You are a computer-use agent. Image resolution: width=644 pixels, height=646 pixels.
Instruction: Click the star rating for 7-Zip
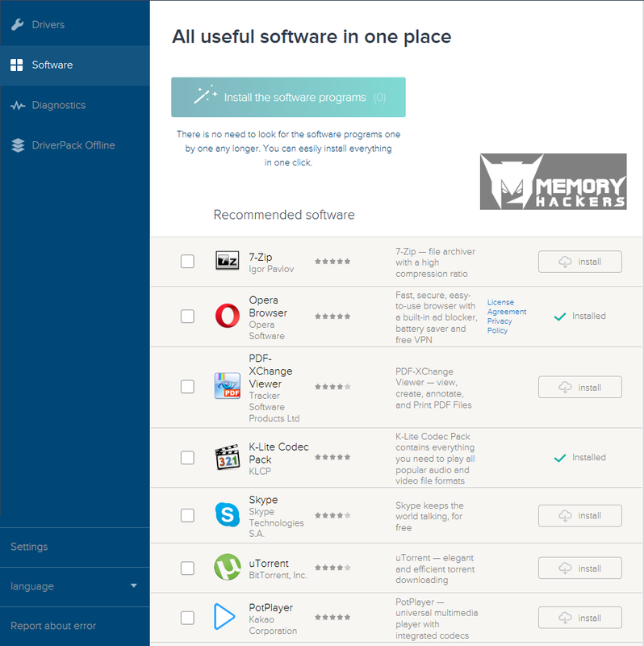pyautogui.click(x=332, y=261)
